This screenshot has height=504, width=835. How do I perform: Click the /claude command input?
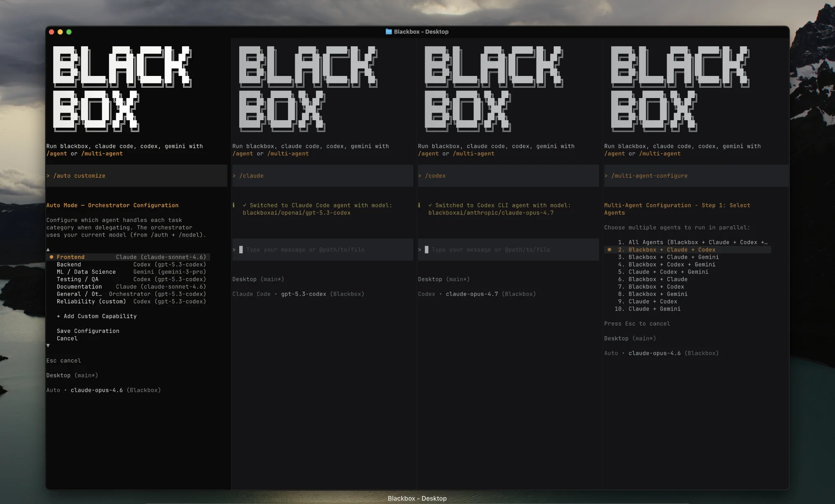[322, 176]
